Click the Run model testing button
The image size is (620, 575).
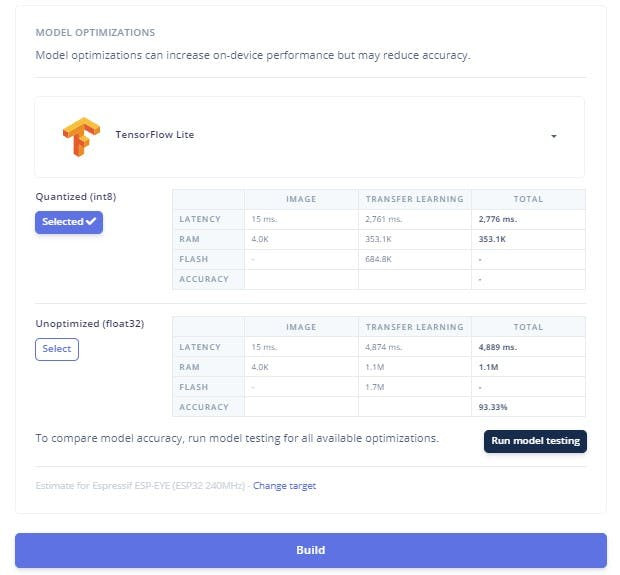(x=535, y=441)
